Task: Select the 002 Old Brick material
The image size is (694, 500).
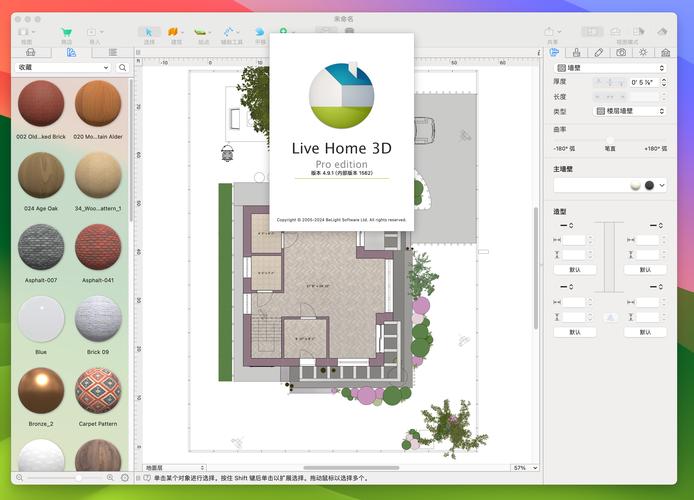Action: point(41,104)
